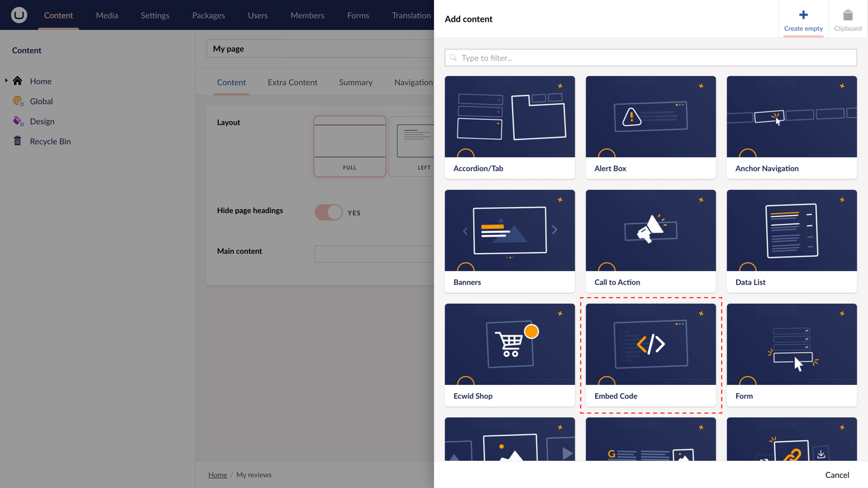Screen dimensions: 868x488
Task: Click the Alert Box card label
Action: (x=610, y=168)
